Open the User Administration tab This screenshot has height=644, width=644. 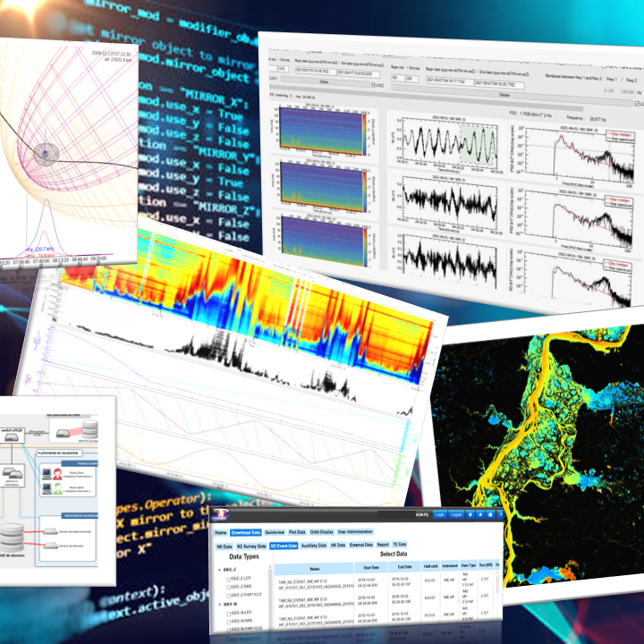[x=355, y=531]
